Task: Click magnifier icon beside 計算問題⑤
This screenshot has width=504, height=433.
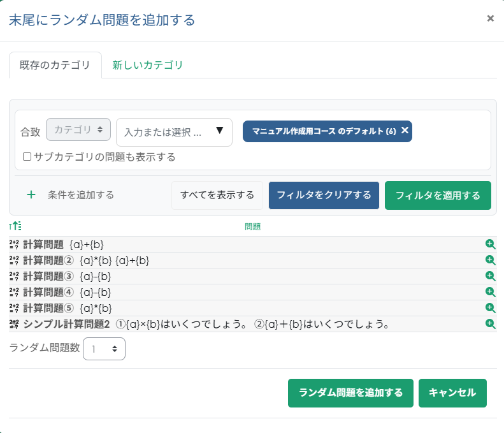Action: click(490, 308)
